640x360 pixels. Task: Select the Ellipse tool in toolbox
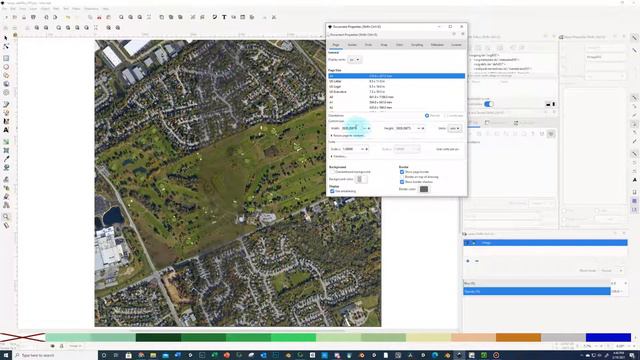[x=6, y=67]
